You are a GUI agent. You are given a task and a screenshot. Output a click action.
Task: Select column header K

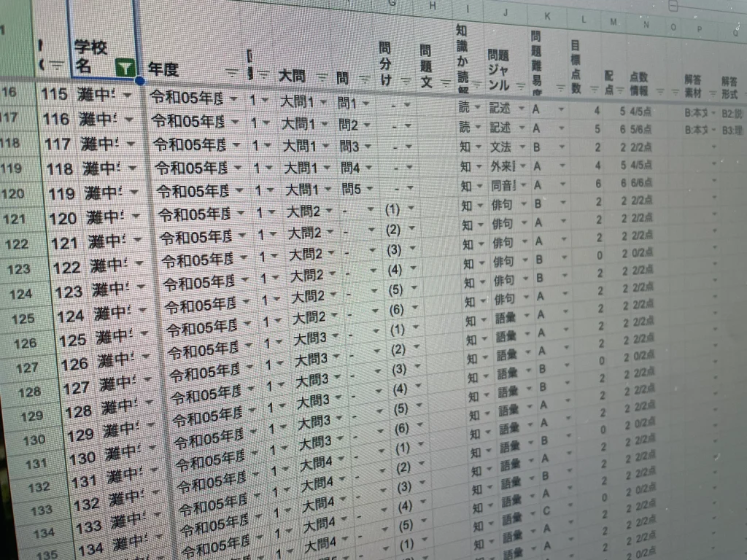[547, 16]
